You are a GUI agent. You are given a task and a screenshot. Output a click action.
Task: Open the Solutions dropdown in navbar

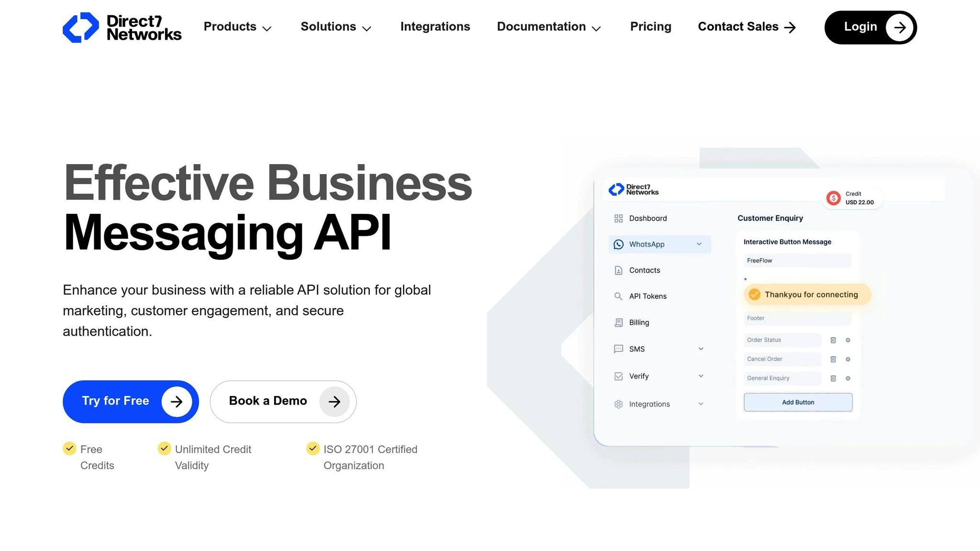pos(335,27)
